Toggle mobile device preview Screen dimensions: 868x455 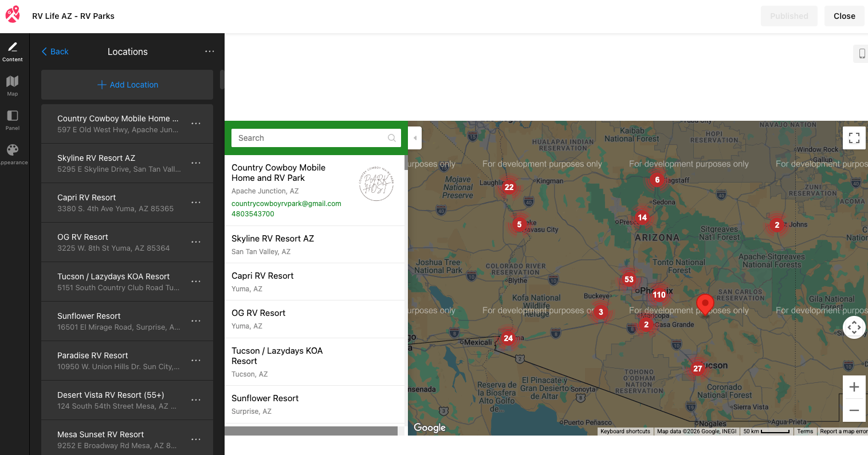point(861,54)
